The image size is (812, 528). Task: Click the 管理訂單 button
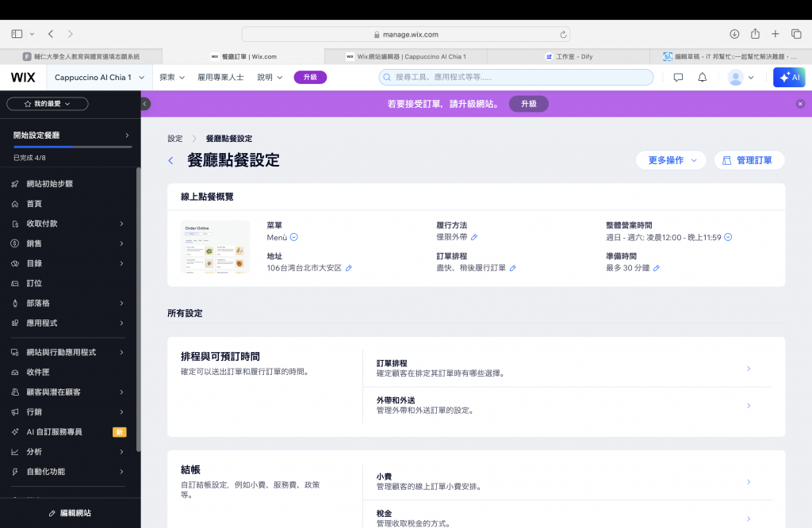tap(749, 160)
